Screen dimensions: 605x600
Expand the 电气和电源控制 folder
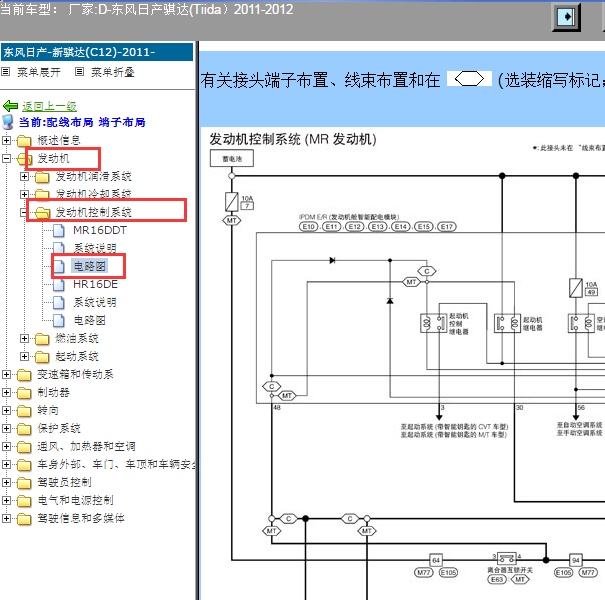[6, 500]
